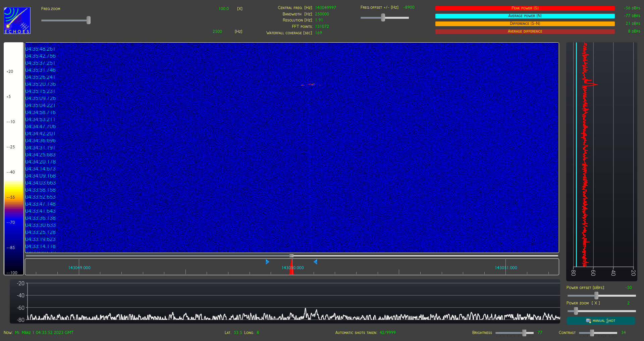The height and width of the screenshot is (341, 644).
Task: Click the left blue range marker arrow
Action: (x=267, y=262)
